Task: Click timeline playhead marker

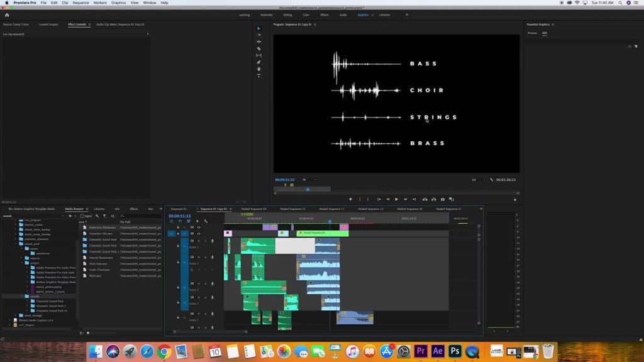Action: click(x=330, y=222)
